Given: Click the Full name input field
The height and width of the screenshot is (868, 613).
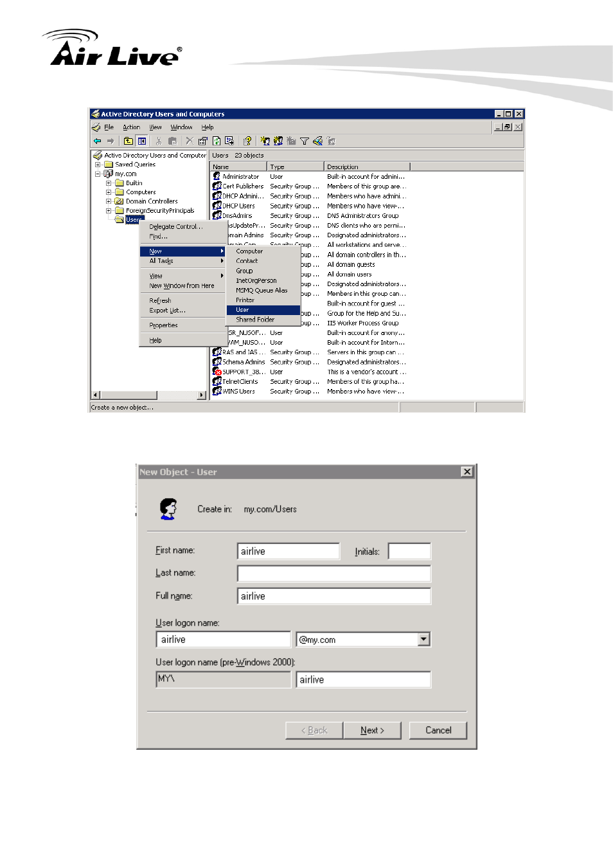Looking at the screenshot, I should point(334,596).
